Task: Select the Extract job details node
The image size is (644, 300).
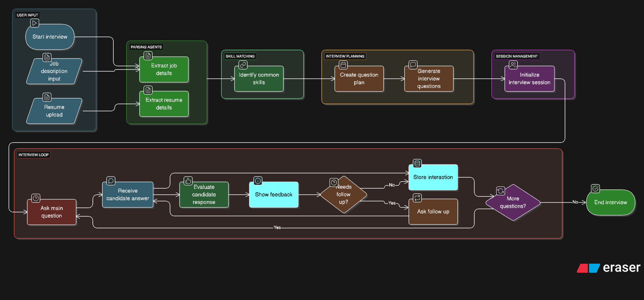Action: pyautogui.click(x=164, y=70)
